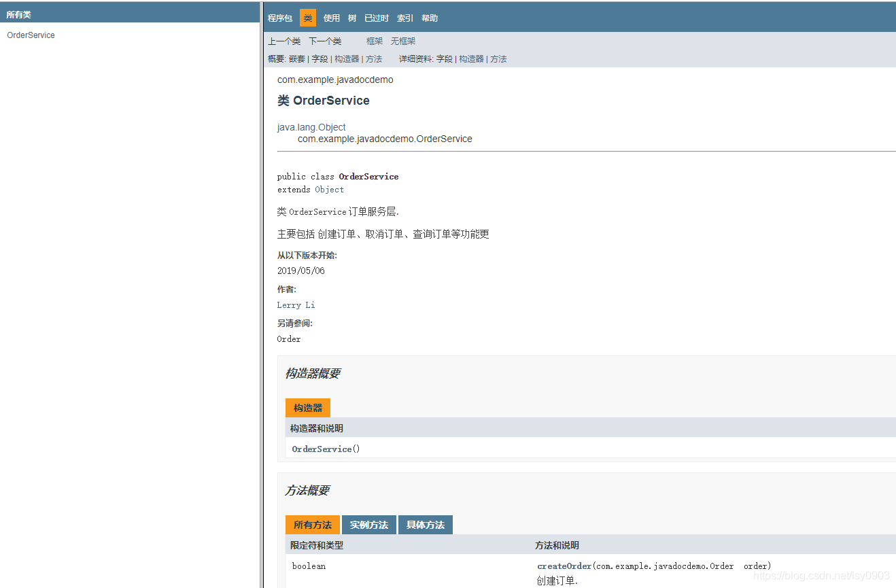Click the description line '类 OrderService 订单服务层.'
896x588 pixels.
coord(338,212)
